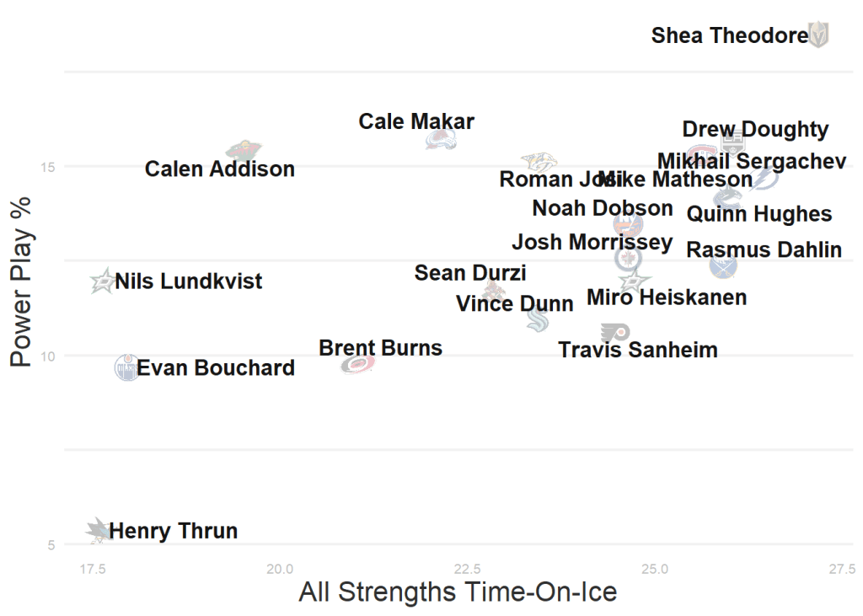Click the Philadelphia Flyers logo marker
863x616 pixels.
pos(615,333)
